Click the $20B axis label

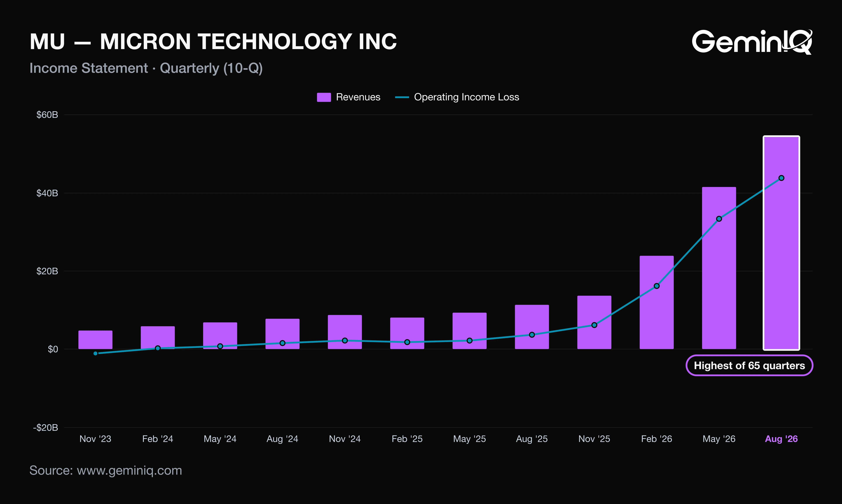coord(47,271)
